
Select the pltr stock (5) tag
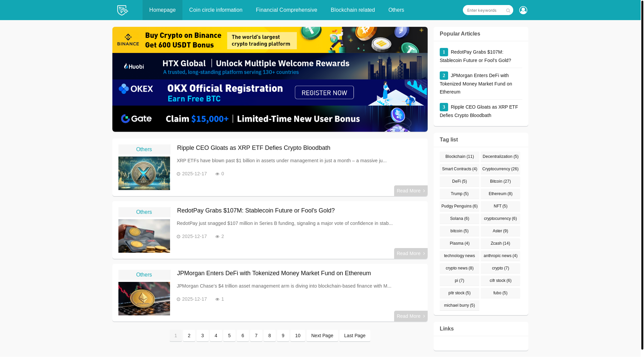[460, 293]
